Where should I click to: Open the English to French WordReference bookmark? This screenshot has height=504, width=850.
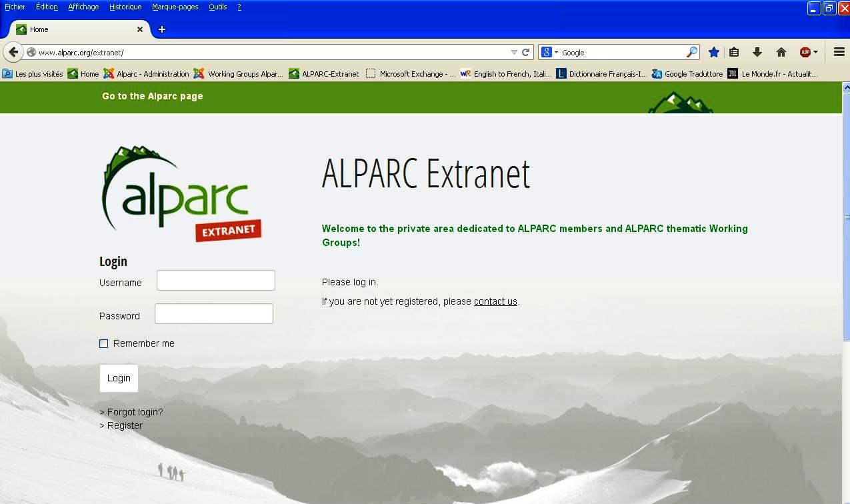(x=506, y=74)
